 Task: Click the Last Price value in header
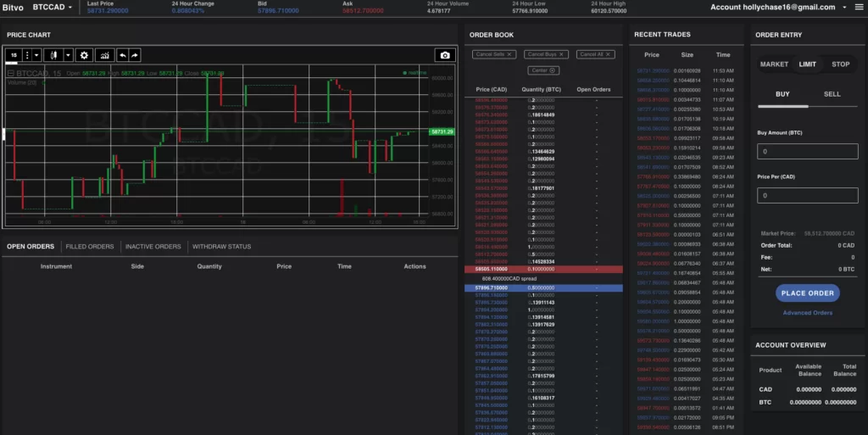point(108,10)
